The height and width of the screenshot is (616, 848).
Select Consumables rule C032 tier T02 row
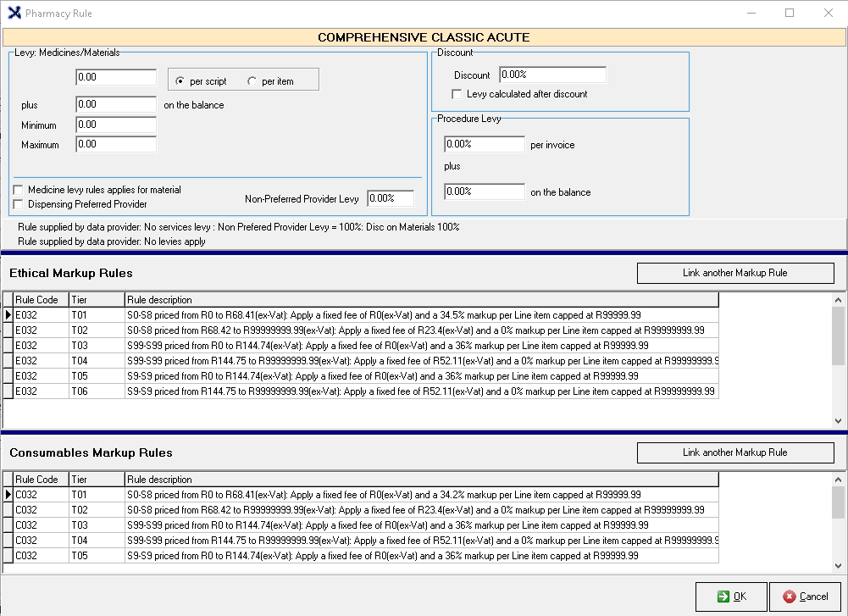[339, 510]
